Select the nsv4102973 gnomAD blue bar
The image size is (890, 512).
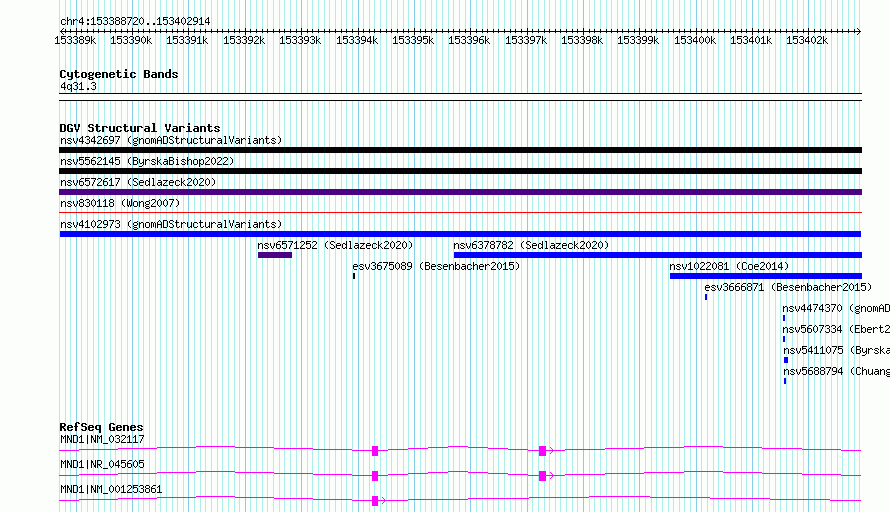(x=460, y=234)
